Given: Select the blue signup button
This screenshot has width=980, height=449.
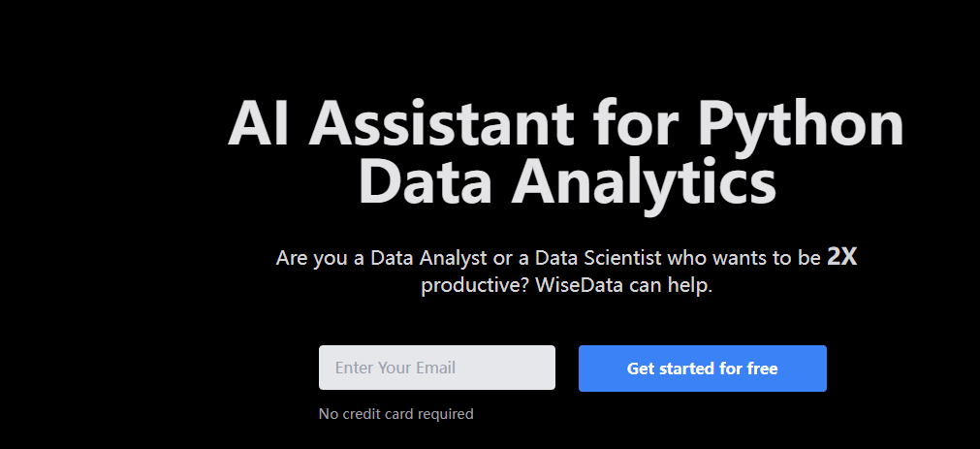Looking at the screenshot, I should click(703, 369).
